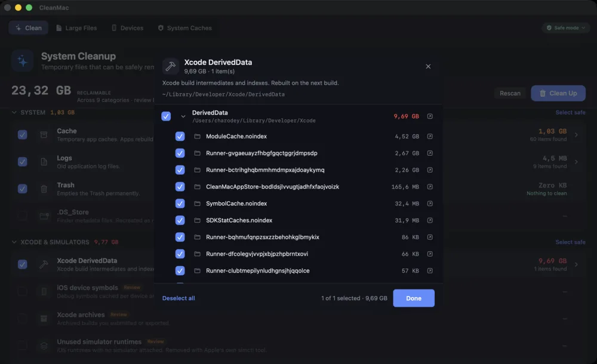Click the Trash bin icon

coord(44,189)
